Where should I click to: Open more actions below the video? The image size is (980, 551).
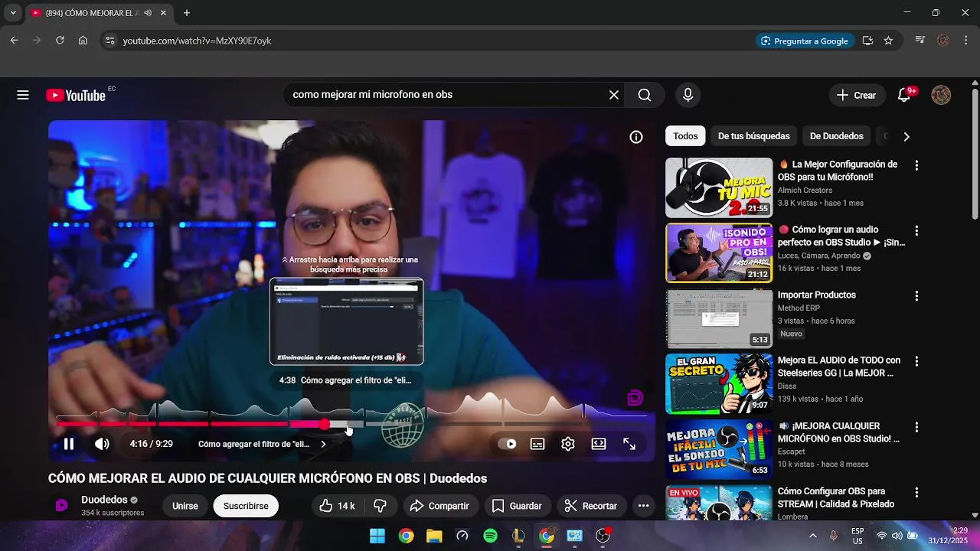[643, 506]
